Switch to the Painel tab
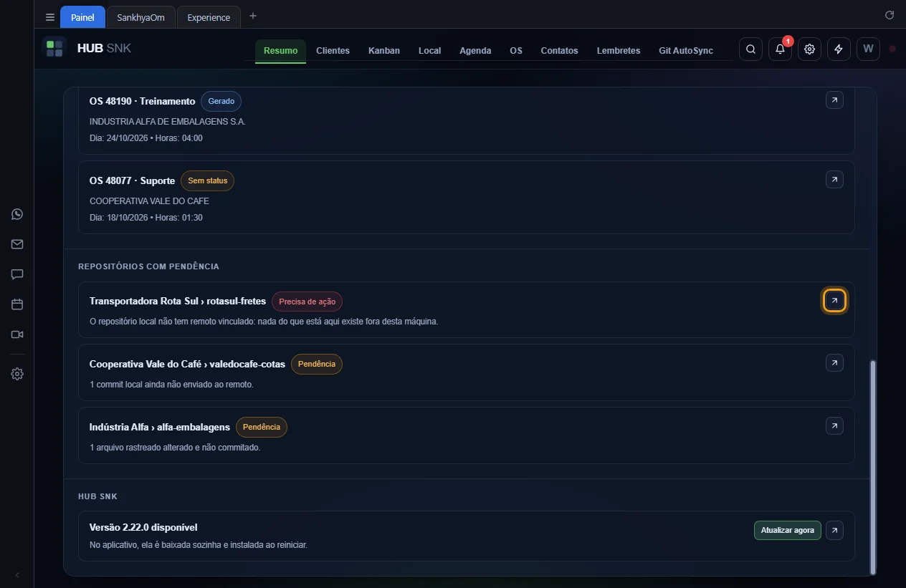 click(82, 17)
